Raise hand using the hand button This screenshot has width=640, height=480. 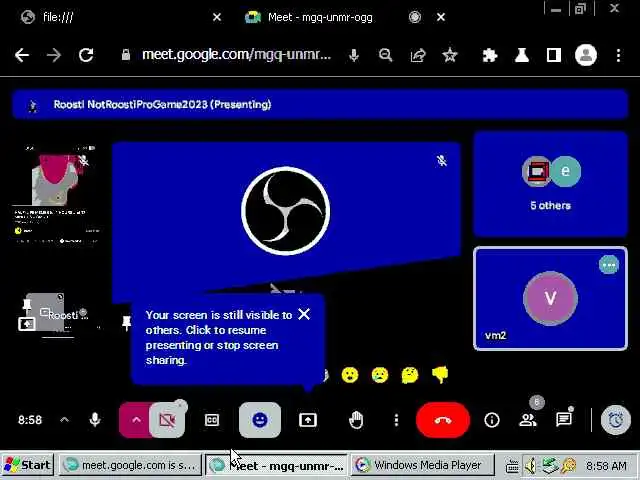click(356, 420)
